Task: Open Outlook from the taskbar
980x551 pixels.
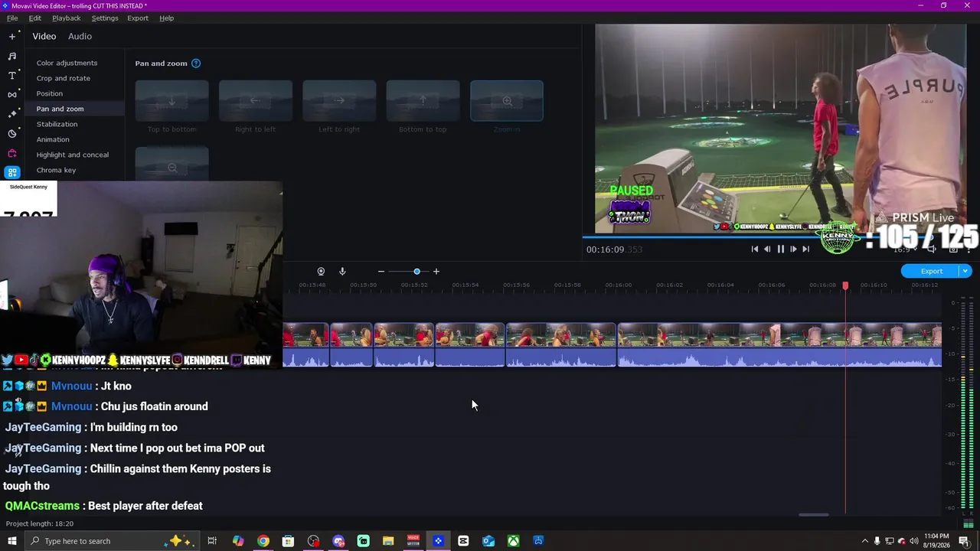Action: tap(488, 541)
